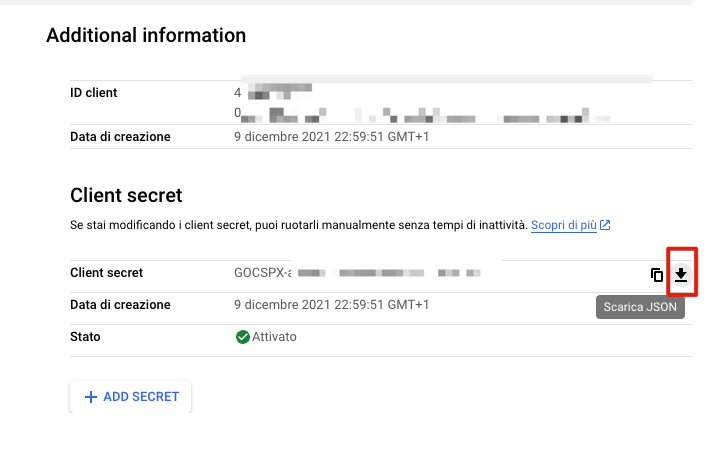The image size is (707, 463).
Task: Click the Attivato status text
Action: pos(274,337)
